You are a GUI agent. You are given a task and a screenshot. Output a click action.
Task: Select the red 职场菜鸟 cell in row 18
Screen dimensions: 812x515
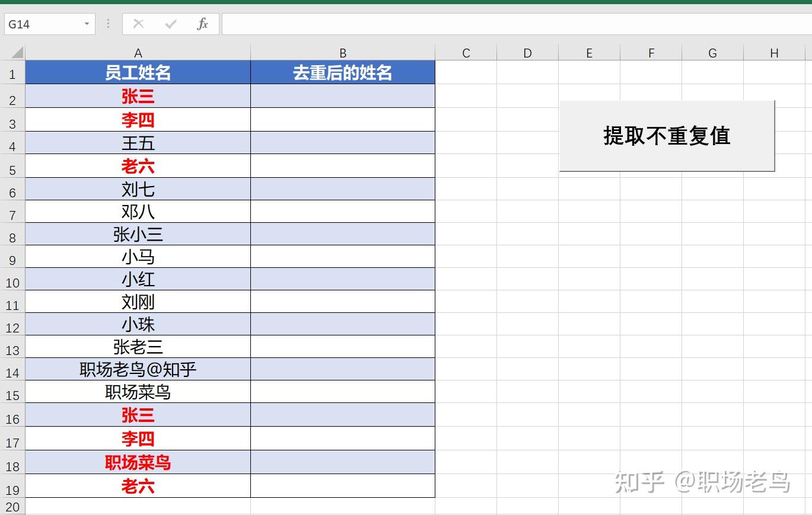[x=138, y=462]
